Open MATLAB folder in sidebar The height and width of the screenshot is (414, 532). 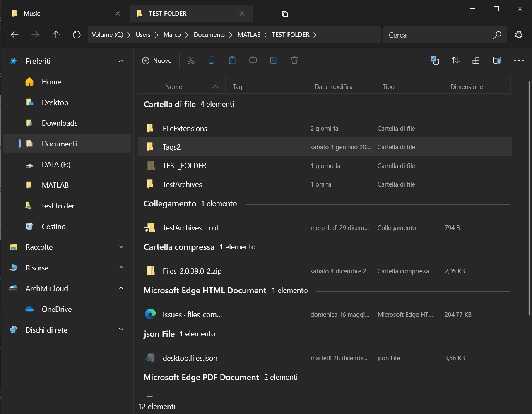coord(67,185)
